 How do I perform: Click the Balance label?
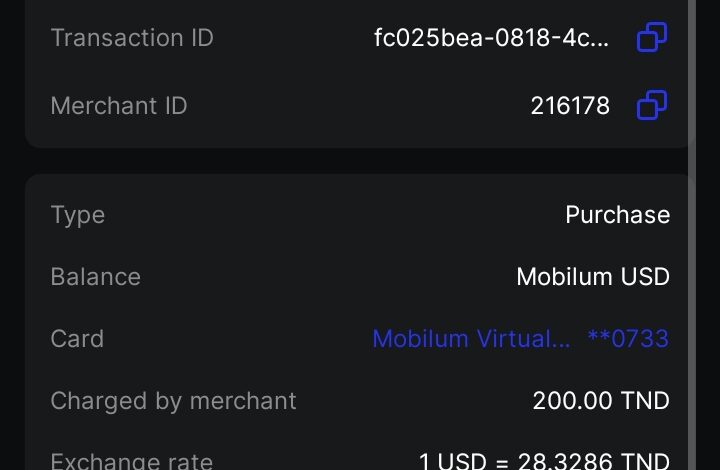(x=96, y=277)
